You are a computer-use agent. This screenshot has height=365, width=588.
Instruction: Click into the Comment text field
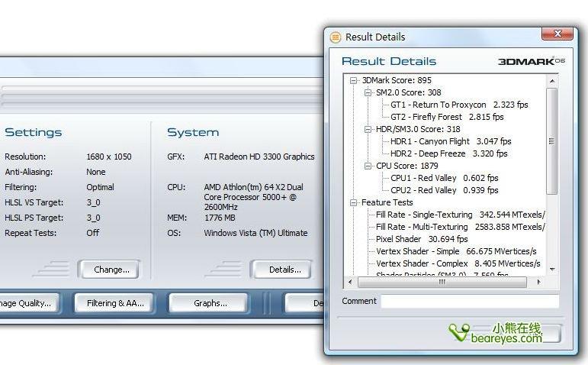point(469,302)
